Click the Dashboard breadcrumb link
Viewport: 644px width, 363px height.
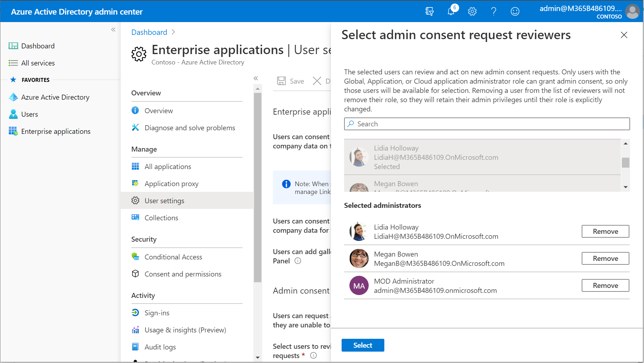(149, 32)
